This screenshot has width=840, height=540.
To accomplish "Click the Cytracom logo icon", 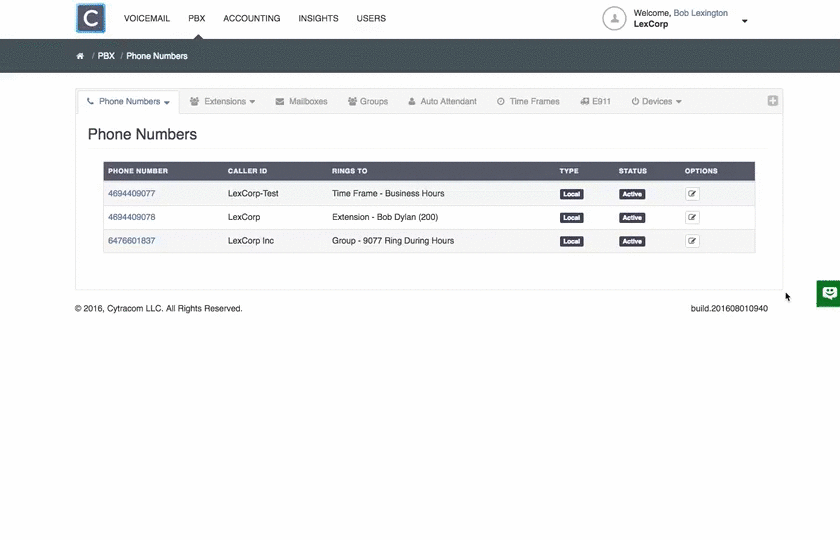I will (90, 18).
